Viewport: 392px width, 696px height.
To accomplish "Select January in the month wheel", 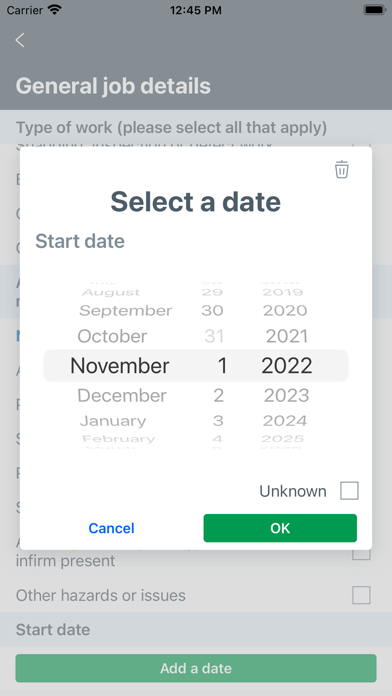I will click(x=113, y=420).
